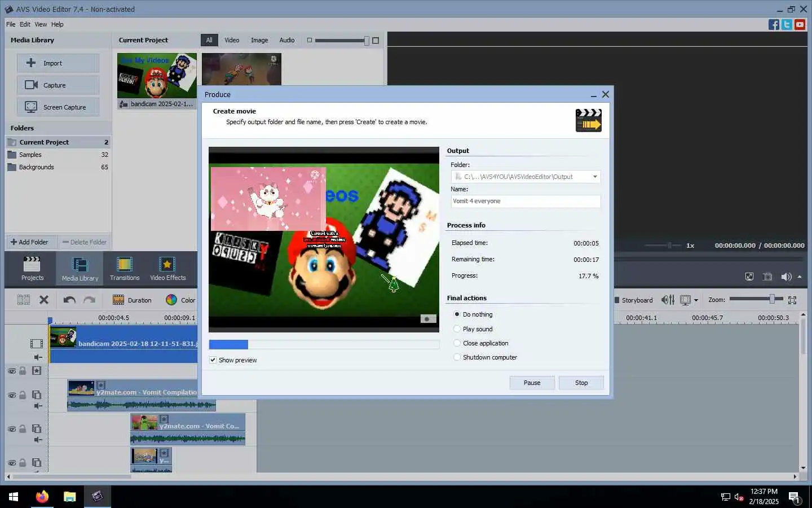This screenshot has height=508, width=812.
Task: Click the main video track filmstrip icon
Action: click(x=37, y=343)
